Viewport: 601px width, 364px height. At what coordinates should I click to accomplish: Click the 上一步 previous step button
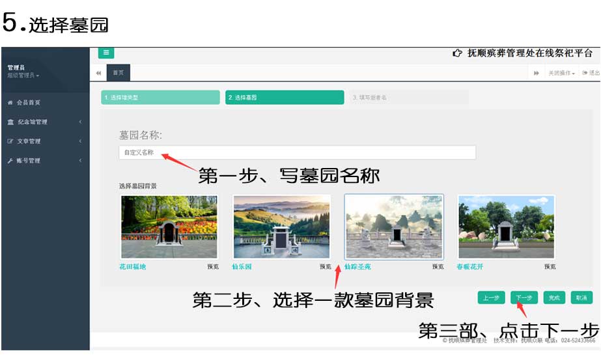[492, 298]
